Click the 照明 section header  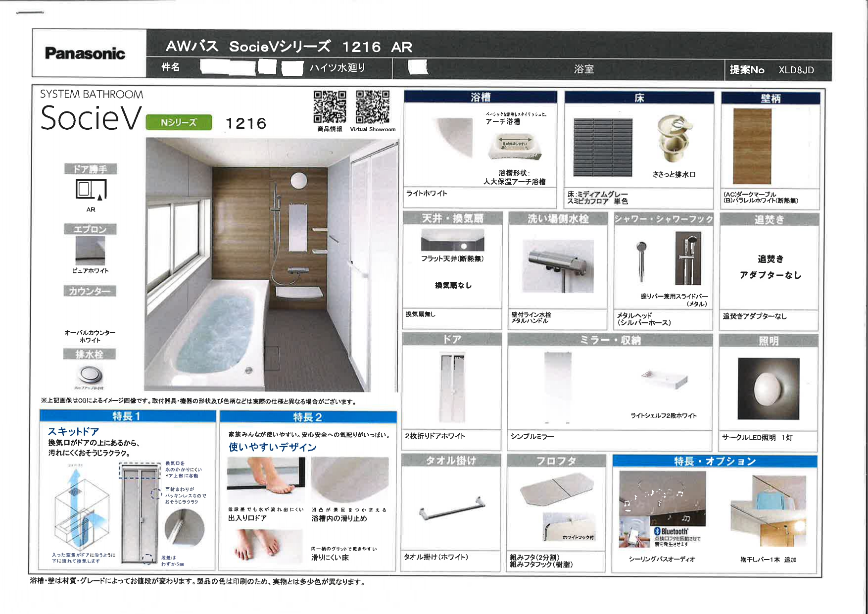[768, 340]
